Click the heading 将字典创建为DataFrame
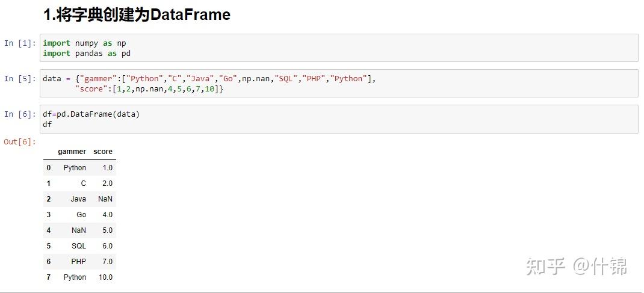 coord(137,15)
